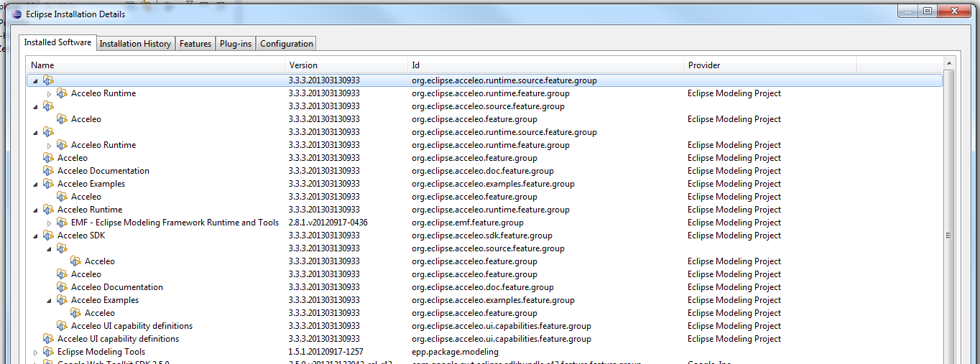Click the icon of top-level Acceleo Examples row
This screenshot has width=980, height=364.
[48, 184]
